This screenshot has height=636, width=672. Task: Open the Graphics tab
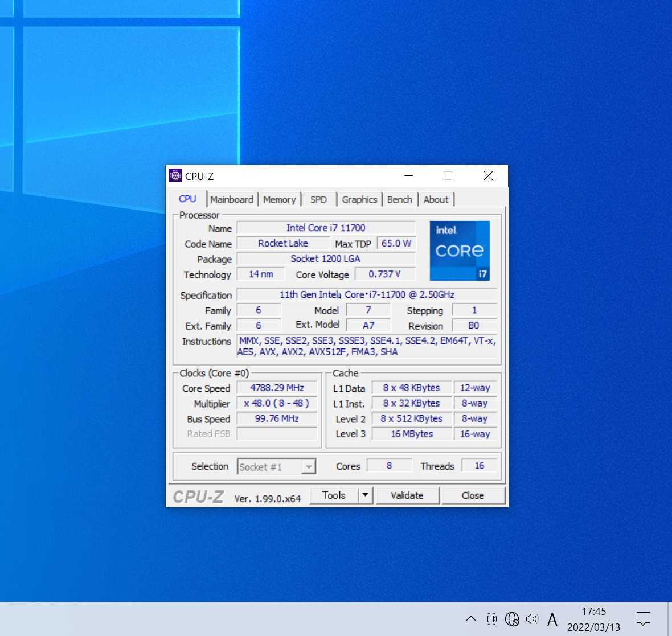pyautogui.click(x=359, y=200)
